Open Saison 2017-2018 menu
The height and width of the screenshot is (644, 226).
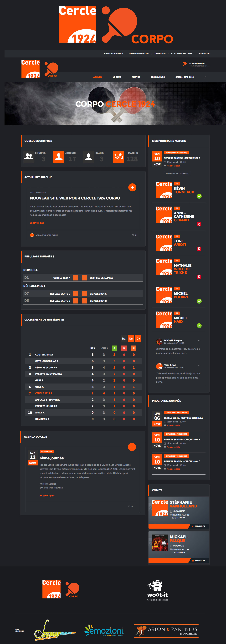click(x=184, y=77)
